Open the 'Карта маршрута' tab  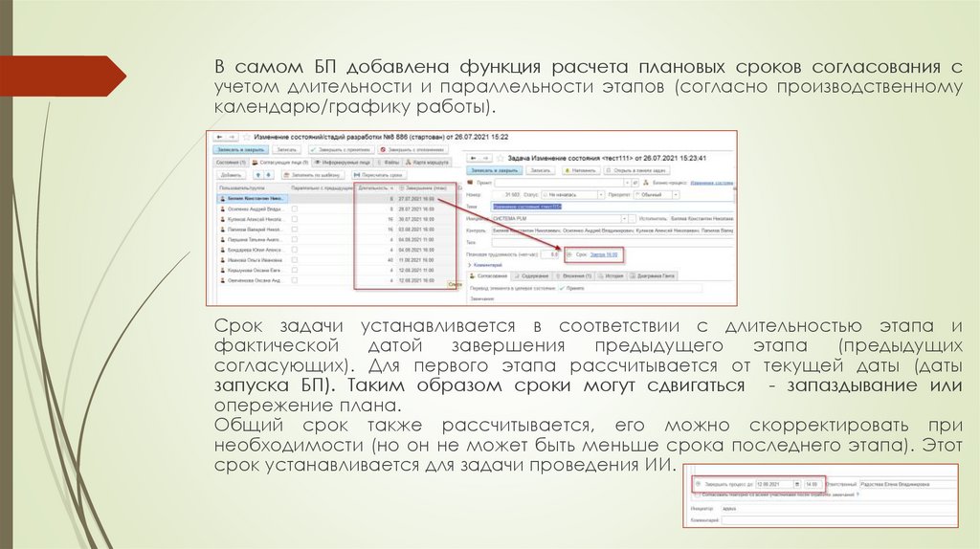(x=428, y=163)
